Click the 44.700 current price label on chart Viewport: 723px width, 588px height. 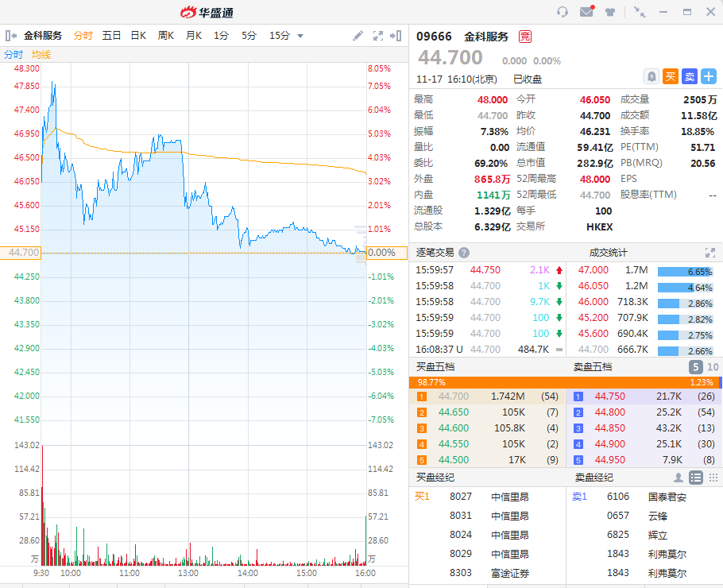click(21, 253)
